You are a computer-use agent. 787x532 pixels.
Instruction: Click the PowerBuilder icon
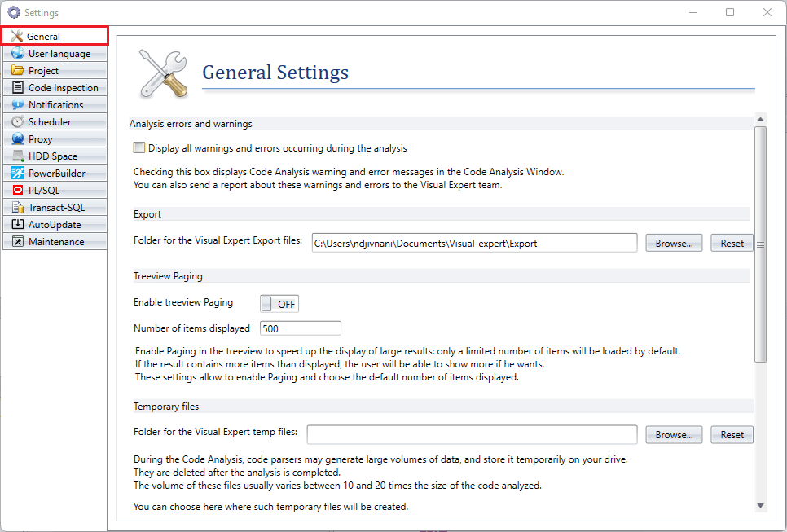point(18,174)
